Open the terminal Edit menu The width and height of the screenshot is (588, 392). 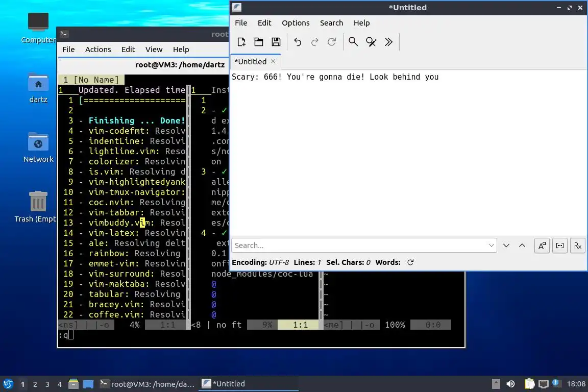tap(128, 50)
